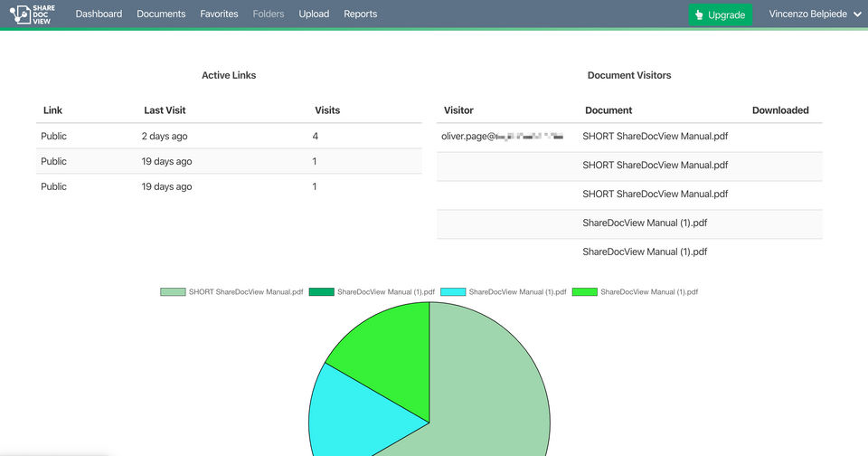Toggle the bright green legend swatch

pos(585,292)
